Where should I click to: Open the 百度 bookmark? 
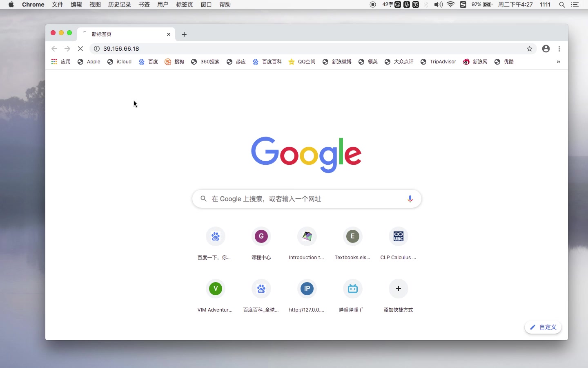point(148,62)
